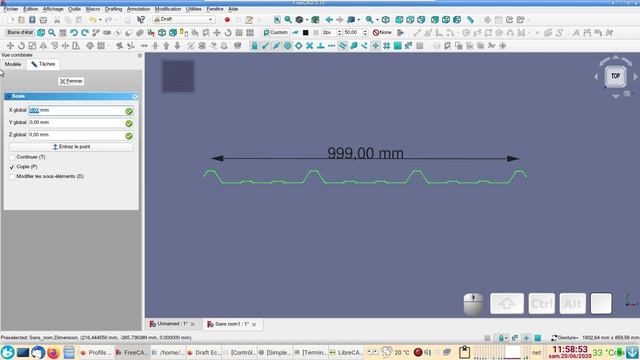Save the document with the floppy icon
The width and height of the screenshot is (640, 360).
(32, 19)
